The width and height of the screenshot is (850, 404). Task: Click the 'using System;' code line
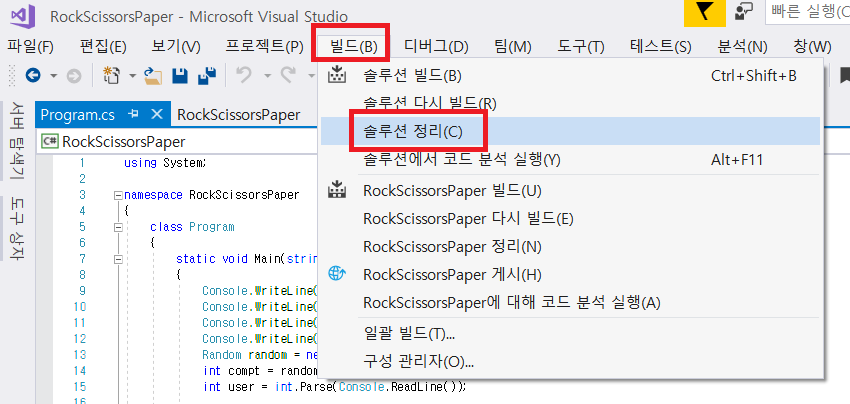tap(165, 163)
